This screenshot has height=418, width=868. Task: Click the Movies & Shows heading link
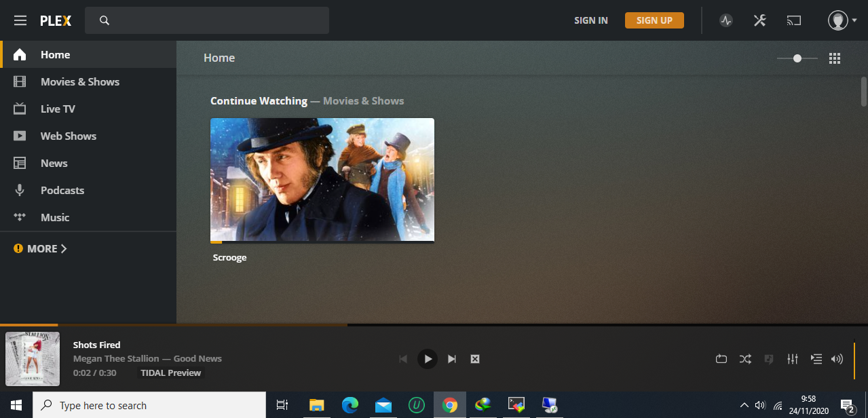[x=363, y=100]
